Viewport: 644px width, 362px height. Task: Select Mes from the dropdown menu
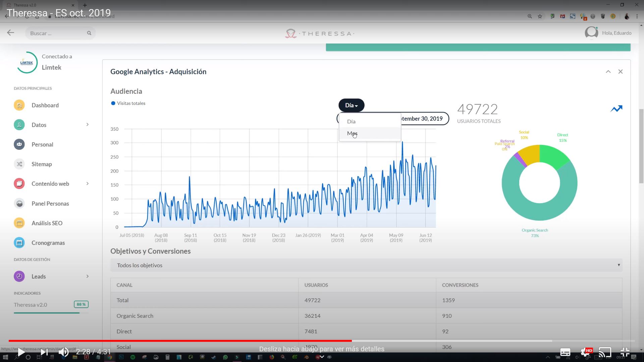353,133
